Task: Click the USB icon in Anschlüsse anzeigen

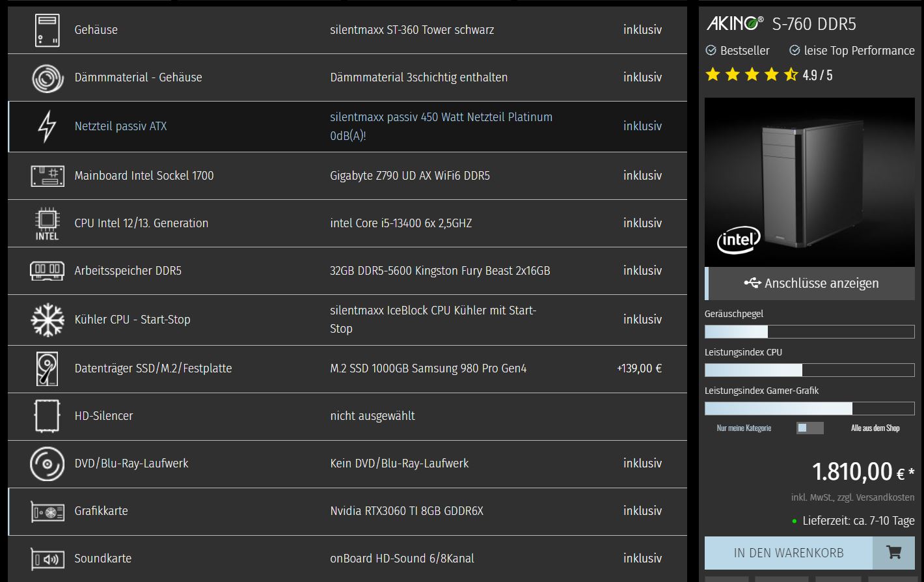Action: pyautogui.click(x=752, y=283)
